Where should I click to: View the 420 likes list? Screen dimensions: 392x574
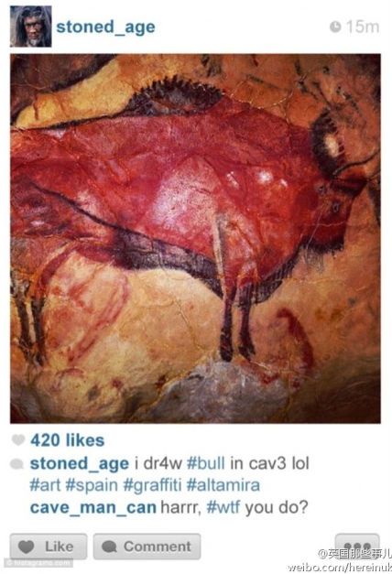pos(68,440)
